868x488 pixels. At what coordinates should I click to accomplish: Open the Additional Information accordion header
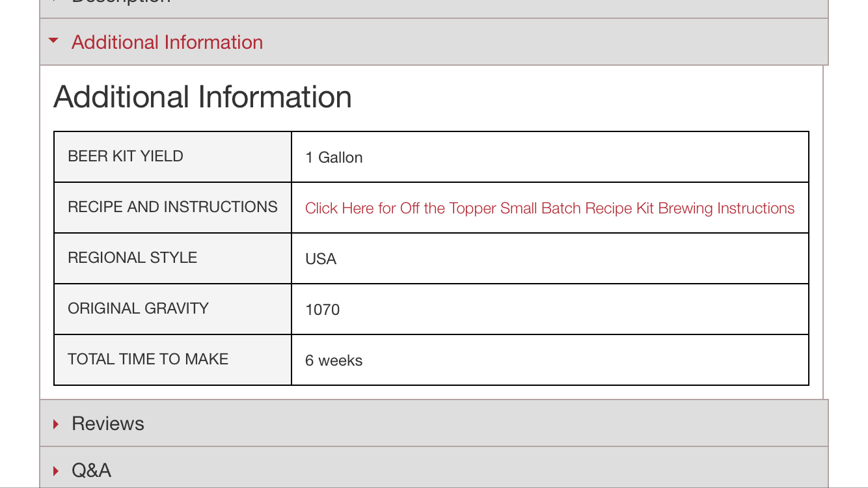click(x=434, y=42)
